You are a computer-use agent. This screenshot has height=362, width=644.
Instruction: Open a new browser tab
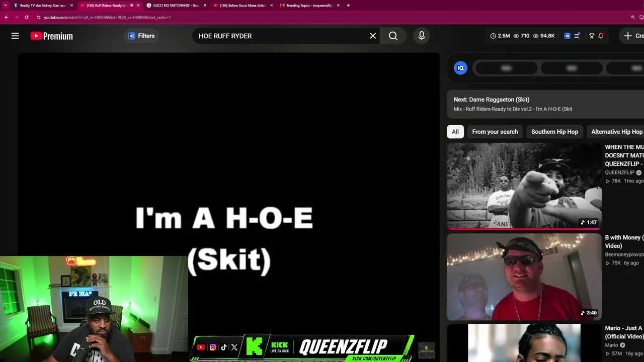coord(348,6)
